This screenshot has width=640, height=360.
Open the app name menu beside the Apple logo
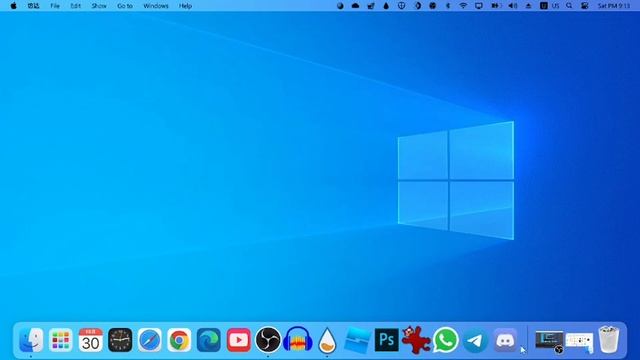pos(33,6)
